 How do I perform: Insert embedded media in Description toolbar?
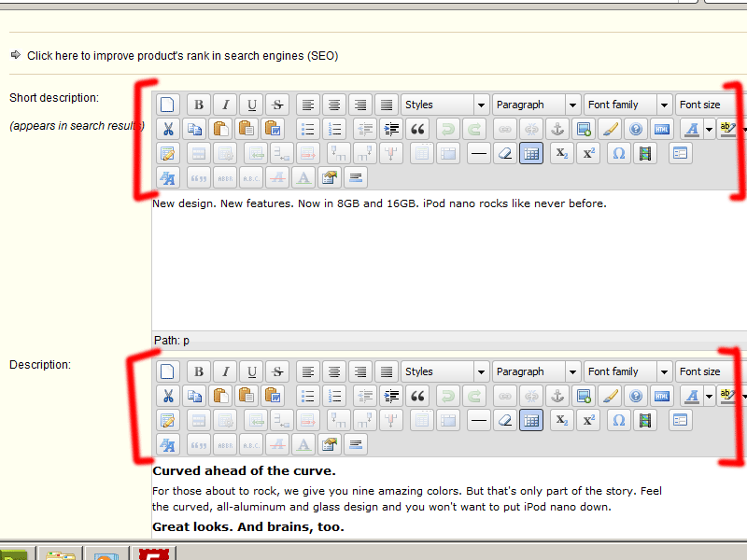(645, 421)
